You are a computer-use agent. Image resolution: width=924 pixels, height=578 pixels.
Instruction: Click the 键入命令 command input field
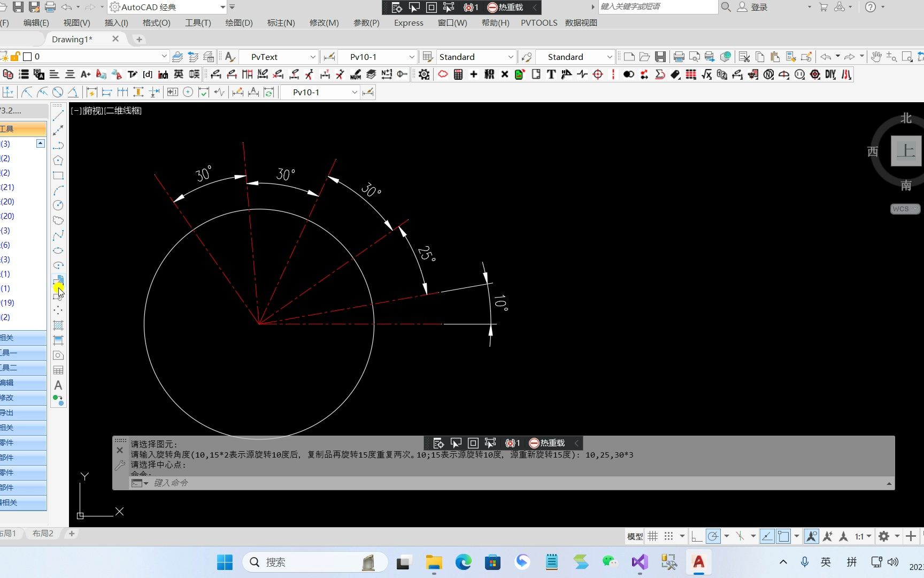(x=171, y=483)
